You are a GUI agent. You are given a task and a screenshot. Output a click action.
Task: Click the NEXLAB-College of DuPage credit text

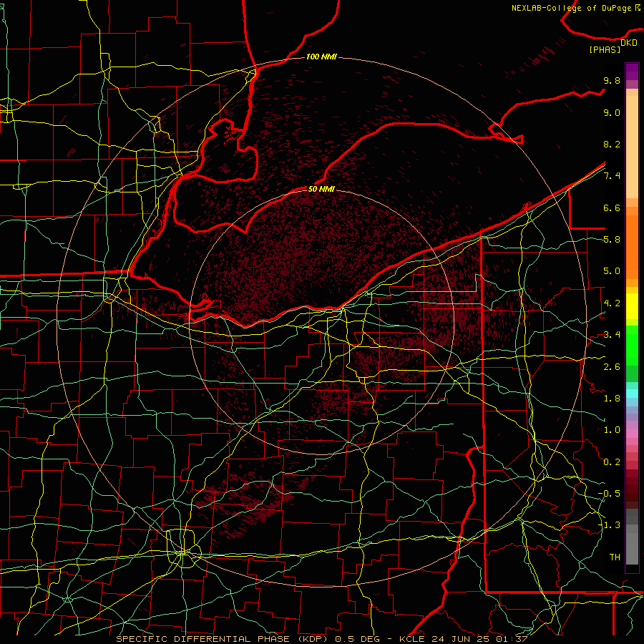[x=572, y=8]
